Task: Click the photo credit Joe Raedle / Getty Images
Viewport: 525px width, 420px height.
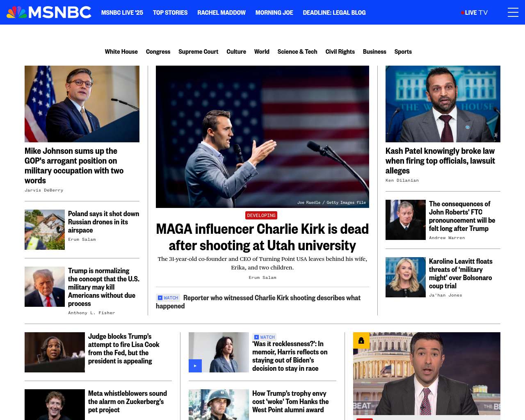Action: point(331,203)
